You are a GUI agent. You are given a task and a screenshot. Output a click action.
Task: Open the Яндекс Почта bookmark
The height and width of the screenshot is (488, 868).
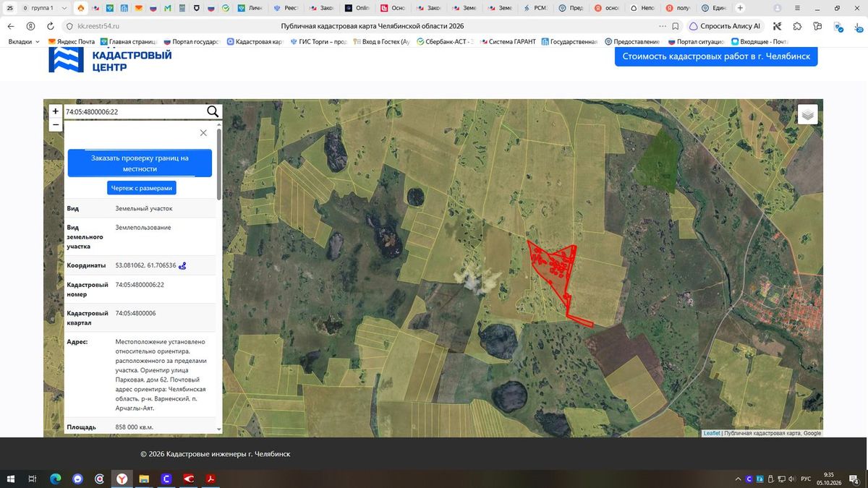71,42
